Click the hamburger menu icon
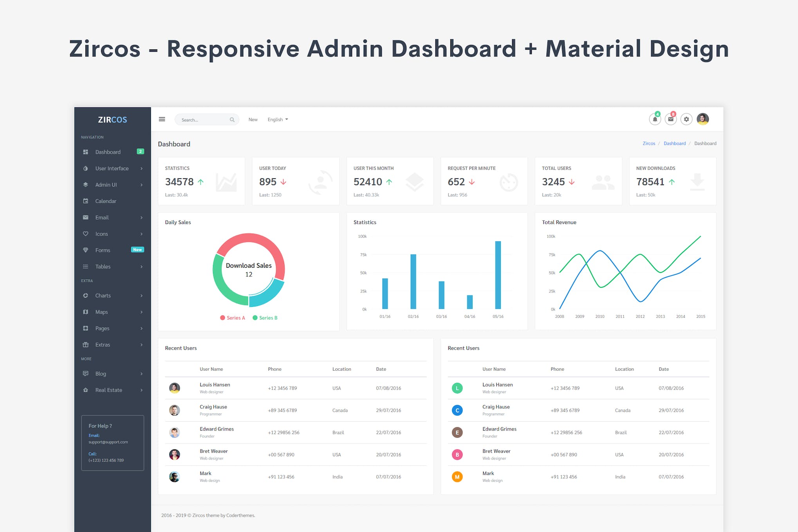The image size is (798, 532). tap(162, 119)
